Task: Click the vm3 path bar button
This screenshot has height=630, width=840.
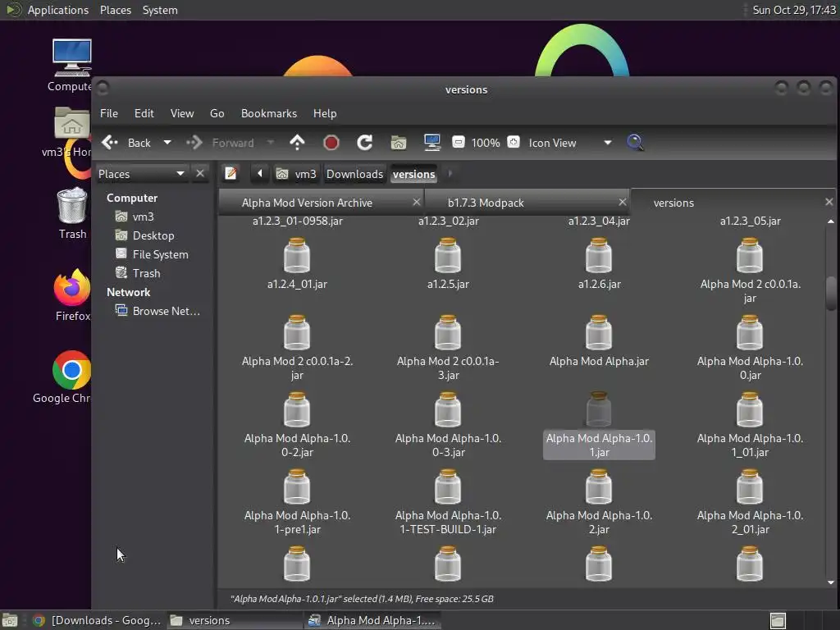Action: click(x=296, y=174)
